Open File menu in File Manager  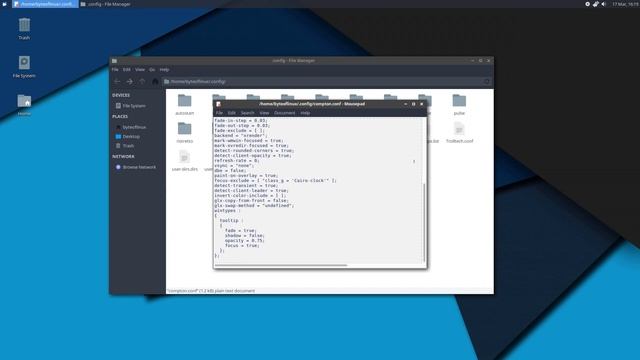tap(115, 70)
